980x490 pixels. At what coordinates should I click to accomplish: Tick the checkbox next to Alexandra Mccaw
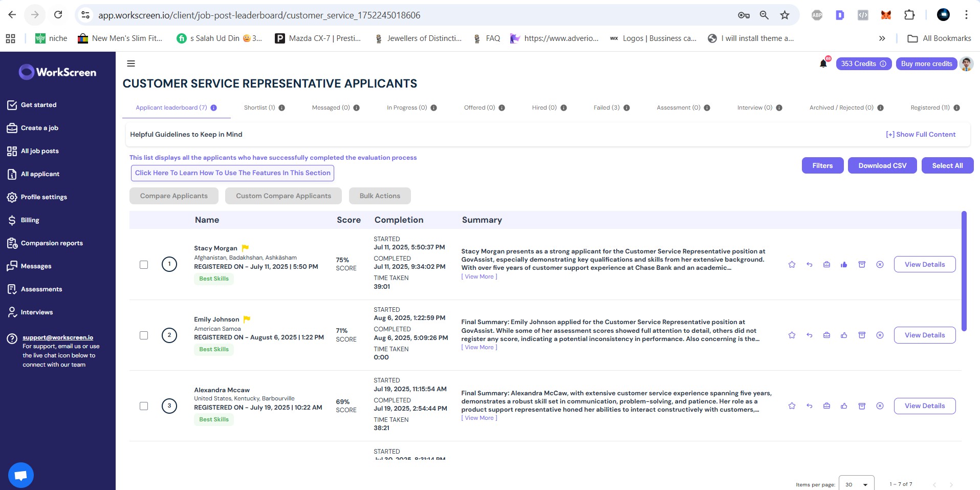tap(144, 406)
